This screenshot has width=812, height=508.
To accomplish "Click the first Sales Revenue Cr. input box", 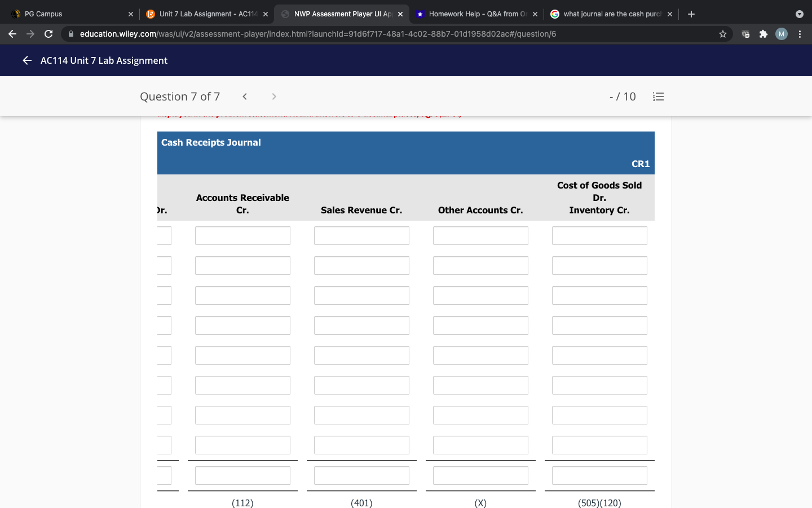I will click(361, 235).
